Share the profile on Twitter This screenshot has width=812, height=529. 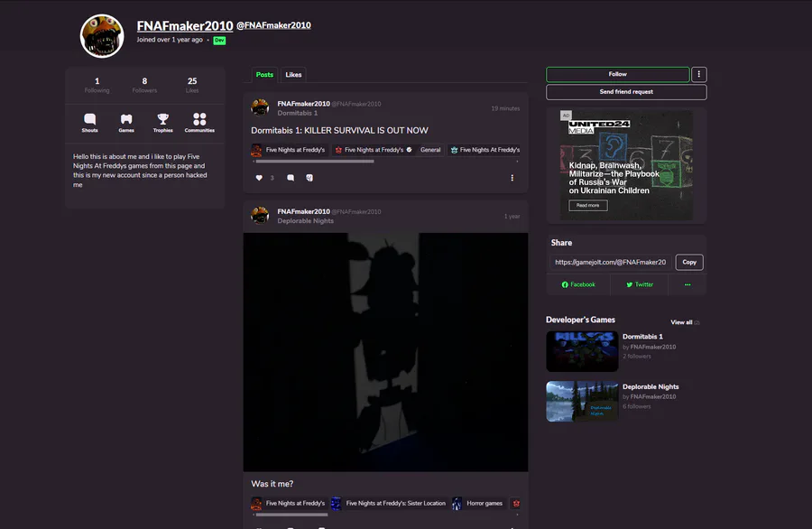[x=640, y=284]
